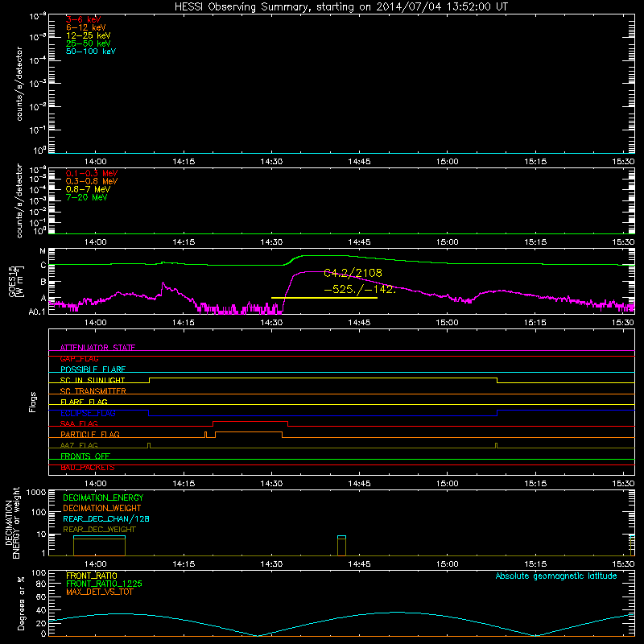Click the MAX_DET_VS_TOT legend label
This screenshot has width=644, height=644.
click(x=100, y=592)
